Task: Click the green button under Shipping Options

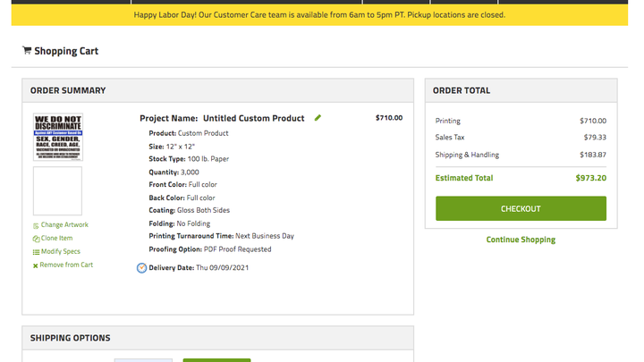Action: (216, 360)
